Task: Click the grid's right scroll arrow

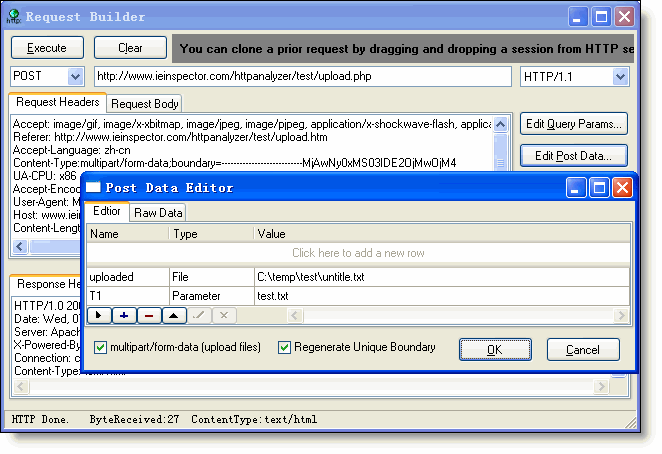Action: 621,315
